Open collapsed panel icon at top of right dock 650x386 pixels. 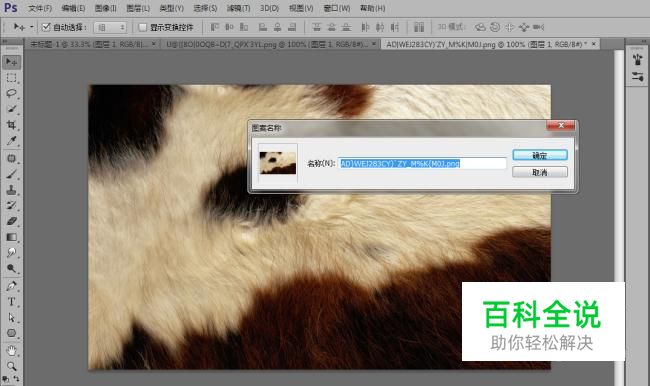pyautogui.click(x=638, y=59)
